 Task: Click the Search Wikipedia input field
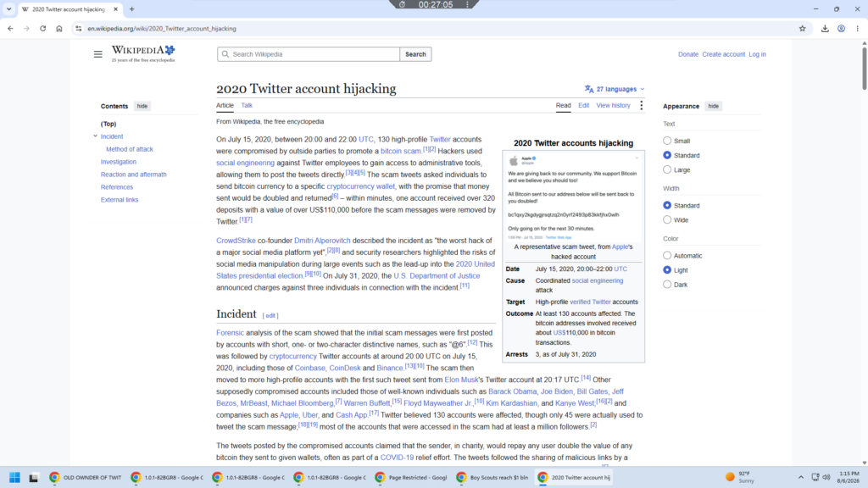[309, 54]
